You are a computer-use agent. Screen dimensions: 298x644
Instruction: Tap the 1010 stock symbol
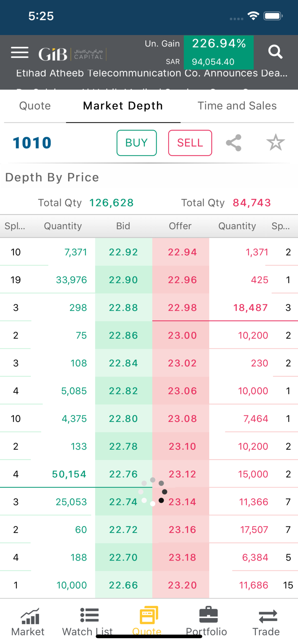32,143
